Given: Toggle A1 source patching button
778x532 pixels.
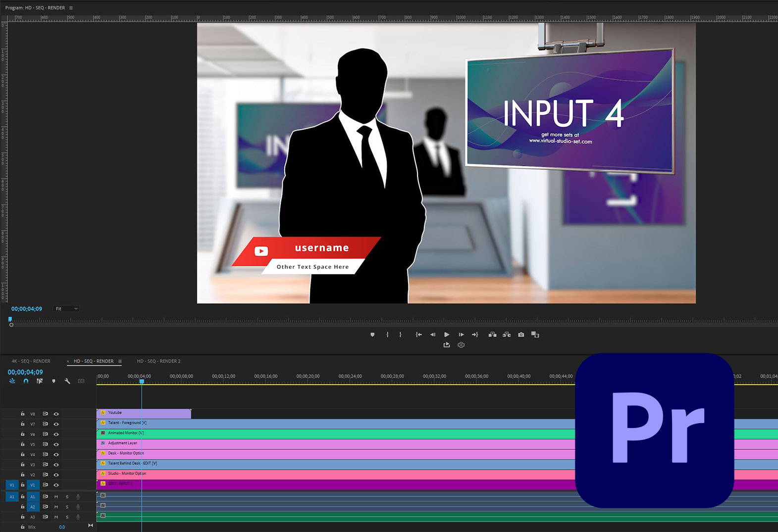Looking at the screenshot, I should click(x=12, y=496).
